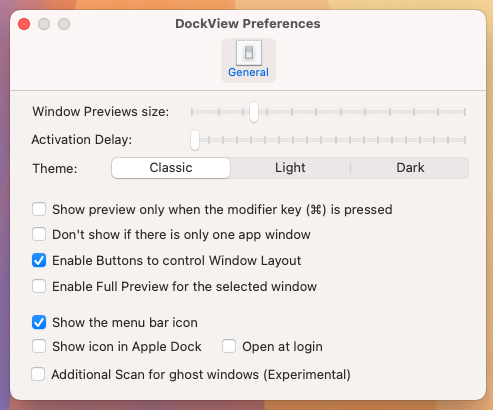Click the DockView Preferences window title
The image size is (493, 410).
[248, 24]
